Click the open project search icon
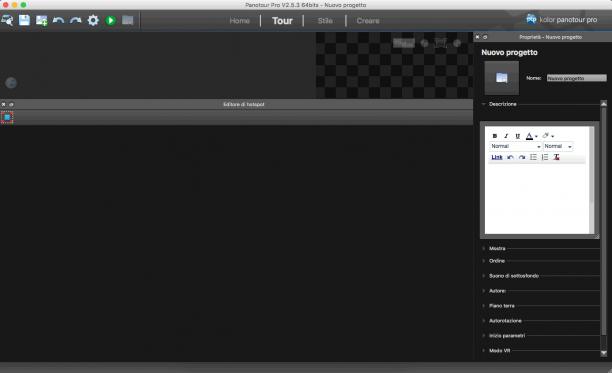 (x=7, y=20)
